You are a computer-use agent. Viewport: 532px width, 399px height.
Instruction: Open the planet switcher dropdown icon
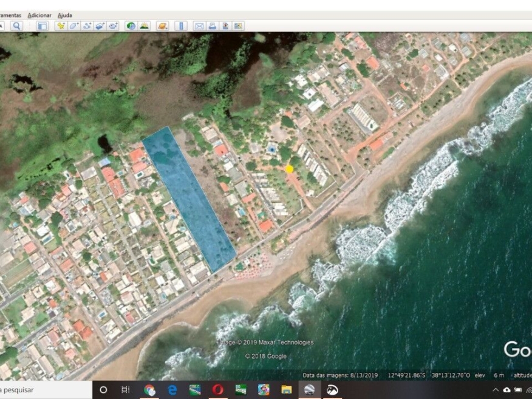coord(163,26)
